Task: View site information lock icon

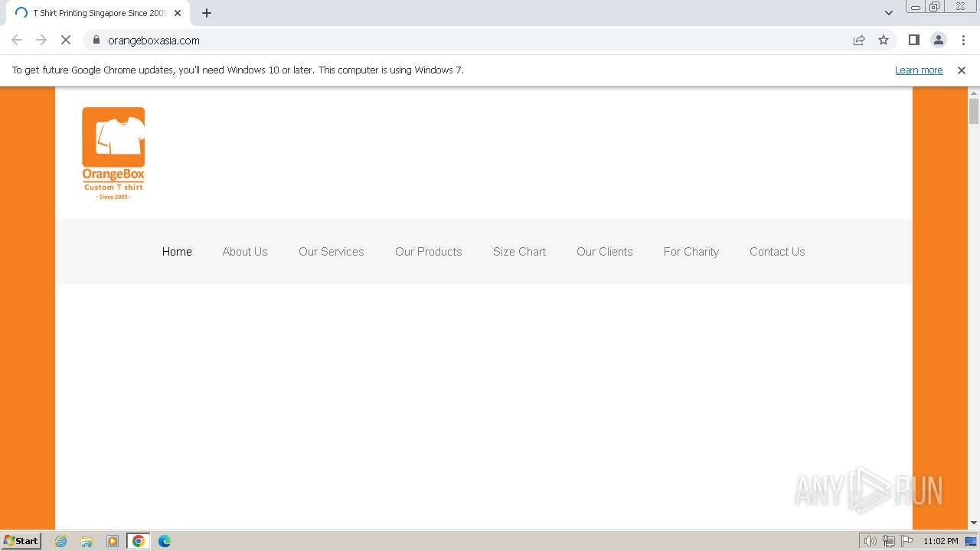Action: (96, 40)
